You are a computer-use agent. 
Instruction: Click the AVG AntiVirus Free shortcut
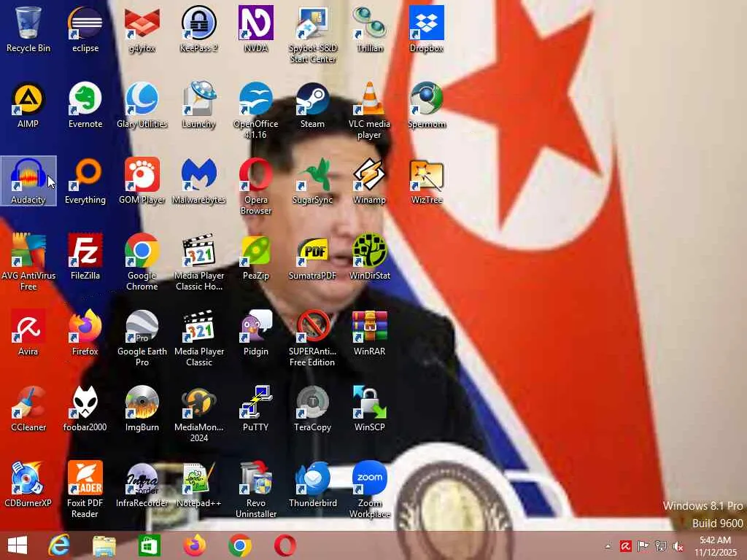tap(28, 262)
